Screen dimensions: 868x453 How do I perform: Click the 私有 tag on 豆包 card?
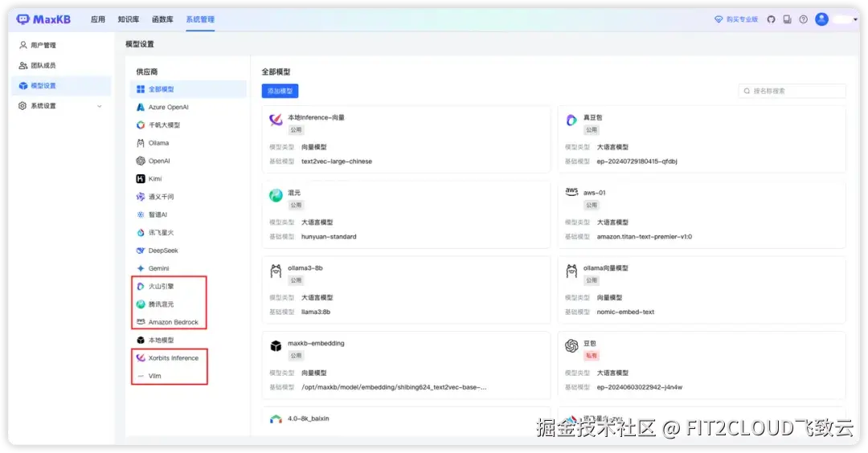click(592, 356)
